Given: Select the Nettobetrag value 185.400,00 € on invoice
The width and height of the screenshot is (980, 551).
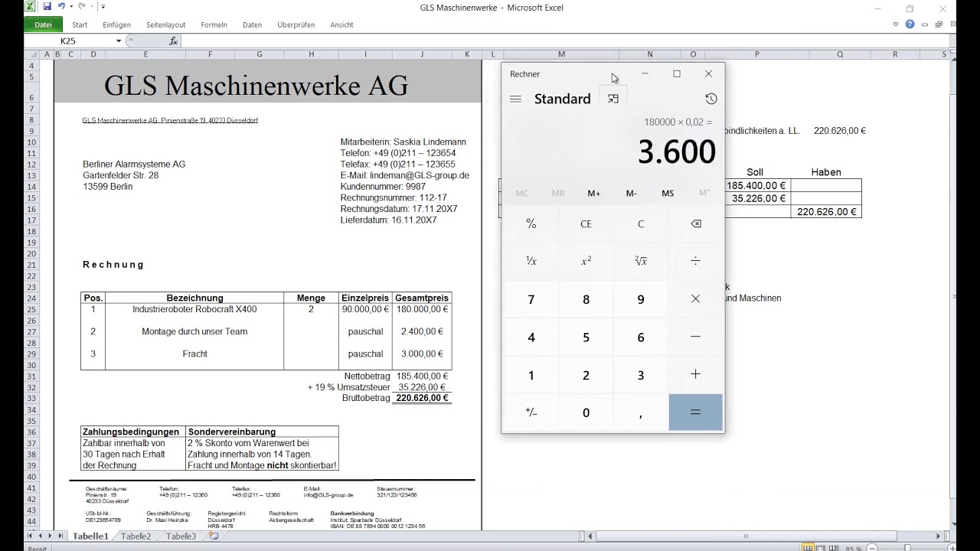Looking at the screenshot, I should pos(422,376).
